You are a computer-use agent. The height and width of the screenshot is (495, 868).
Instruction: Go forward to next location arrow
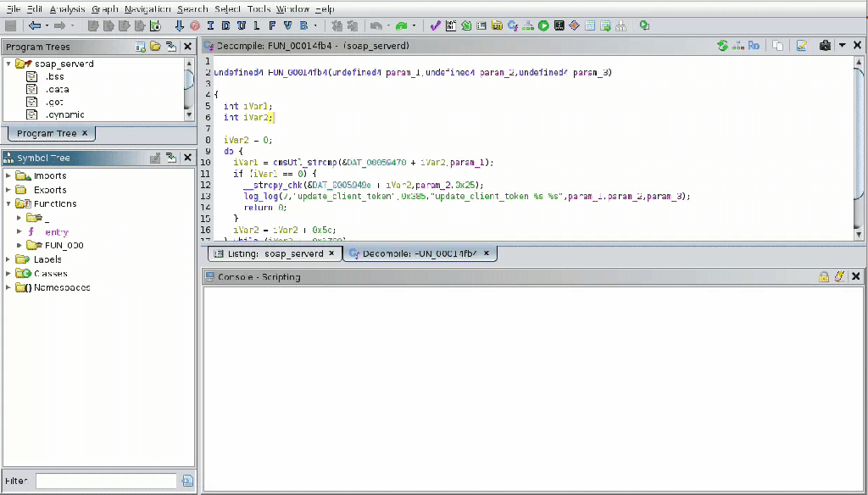[60, 25]
